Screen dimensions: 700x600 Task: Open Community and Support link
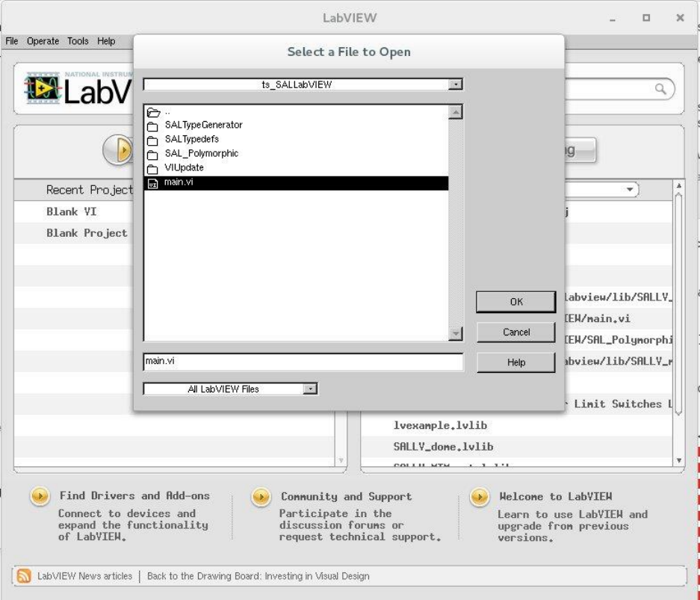point(347,496)
